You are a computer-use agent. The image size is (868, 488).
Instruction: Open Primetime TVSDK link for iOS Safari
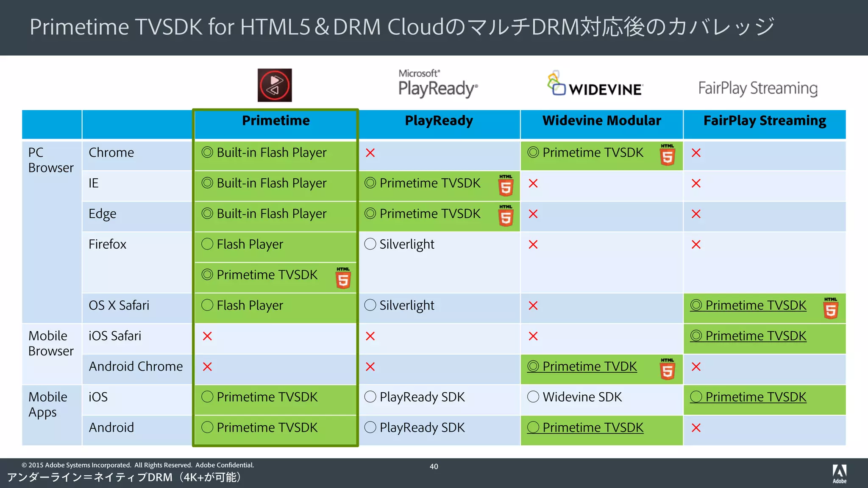pyautogui.click(x=748, y=336)
